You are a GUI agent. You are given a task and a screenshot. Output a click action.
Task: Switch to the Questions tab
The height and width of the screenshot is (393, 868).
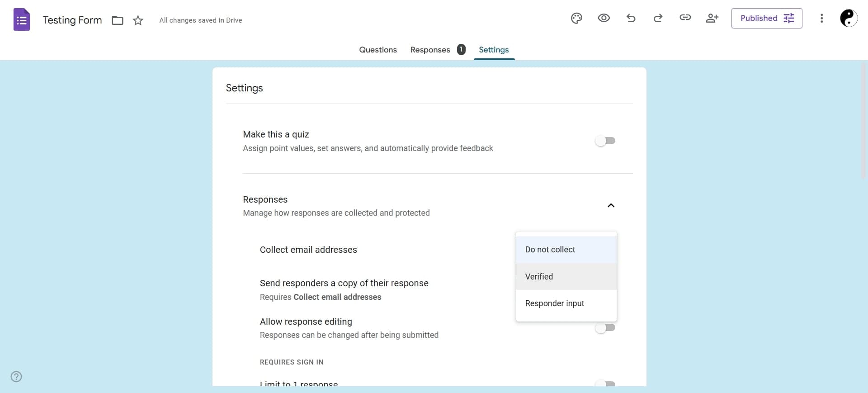tap(377, 50)
